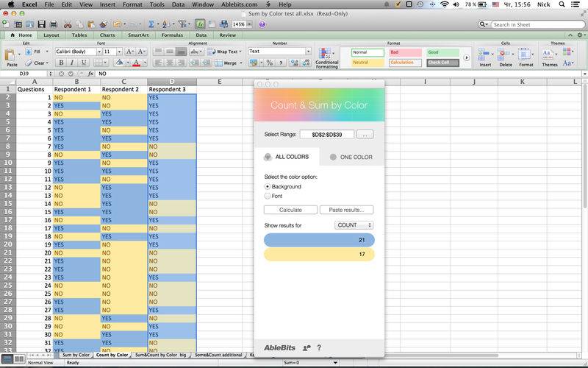Click the Print icon in toolbar
588x368 pixels.
(x=54, y=24)
